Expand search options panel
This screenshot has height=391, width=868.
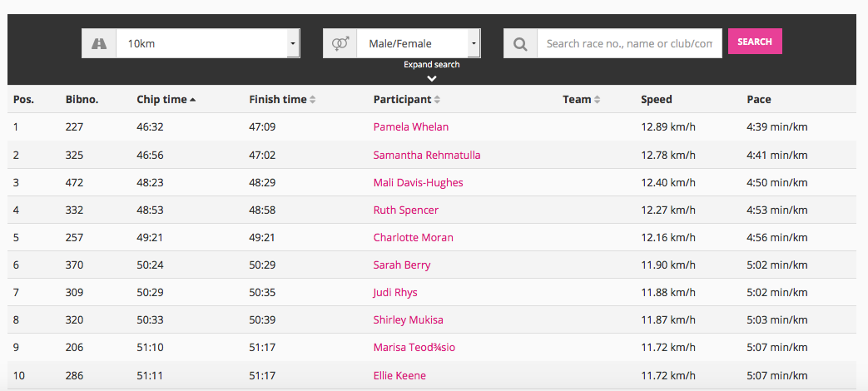click(432, 65)
